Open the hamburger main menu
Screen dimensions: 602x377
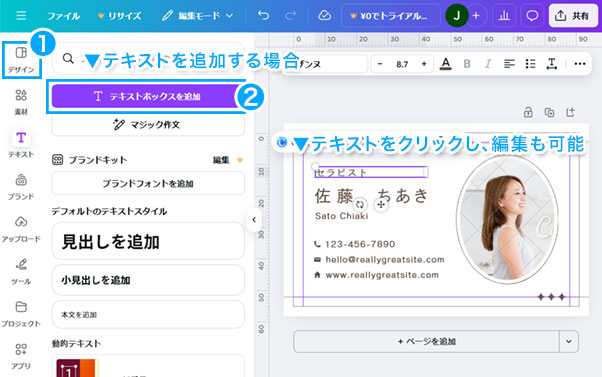click(x=21, y=16)
